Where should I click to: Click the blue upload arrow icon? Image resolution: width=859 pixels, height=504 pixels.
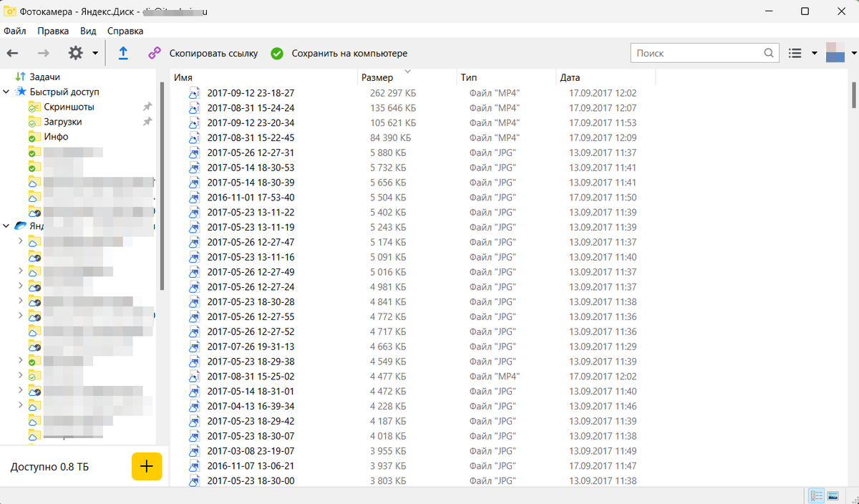click(123, 53)
